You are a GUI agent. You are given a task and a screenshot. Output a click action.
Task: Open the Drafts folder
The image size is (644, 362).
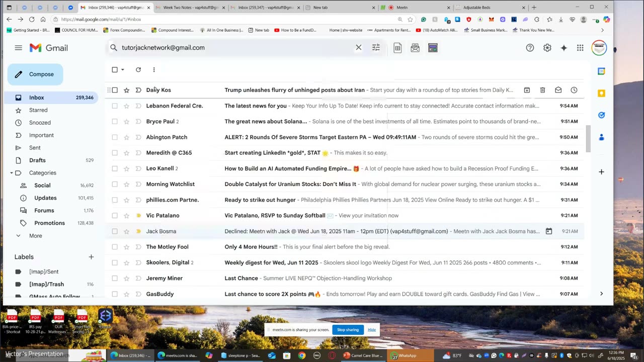coord(37,160)
